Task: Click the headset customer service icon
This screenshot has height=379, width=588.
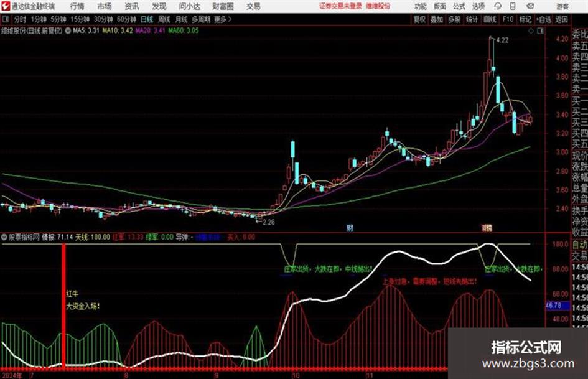Action: pyautogui.click(x=498, y=6)
